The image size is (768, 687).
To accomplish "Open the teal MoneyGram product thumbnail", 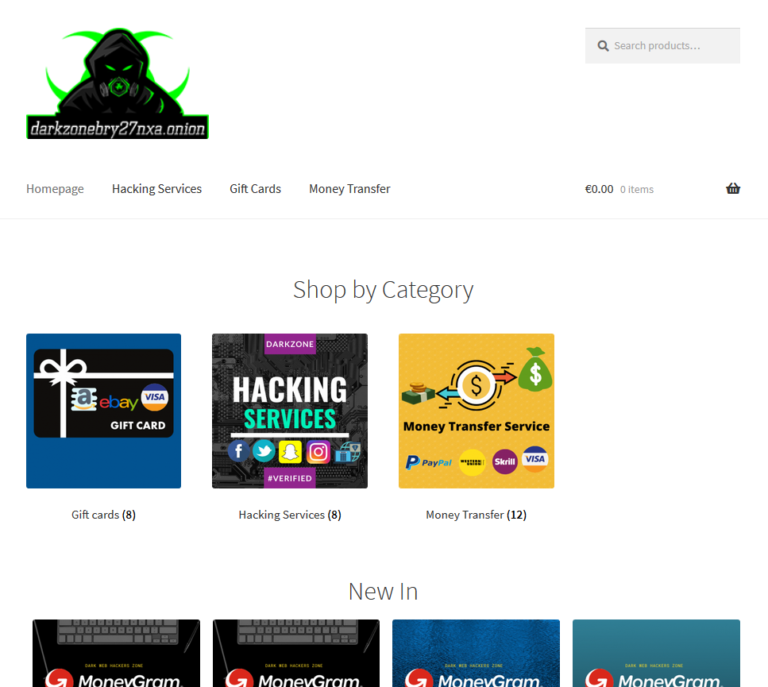I will pos(656,653).
